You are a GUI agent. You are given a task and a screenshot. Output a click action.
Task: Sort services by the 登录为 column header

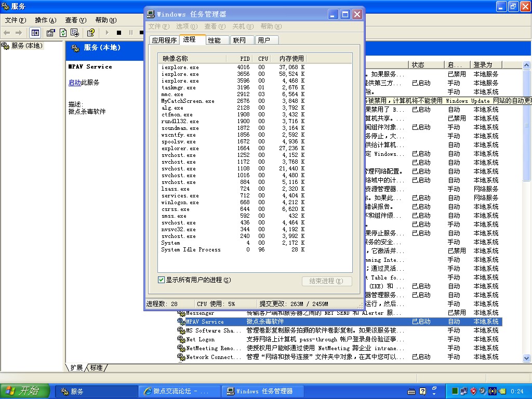(x=486, y=65)
